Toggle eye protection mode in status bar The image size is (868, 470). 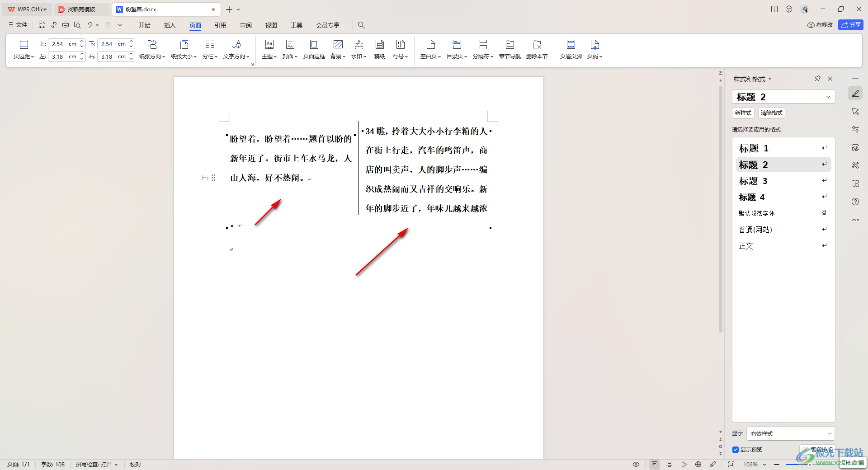point(636,464)
